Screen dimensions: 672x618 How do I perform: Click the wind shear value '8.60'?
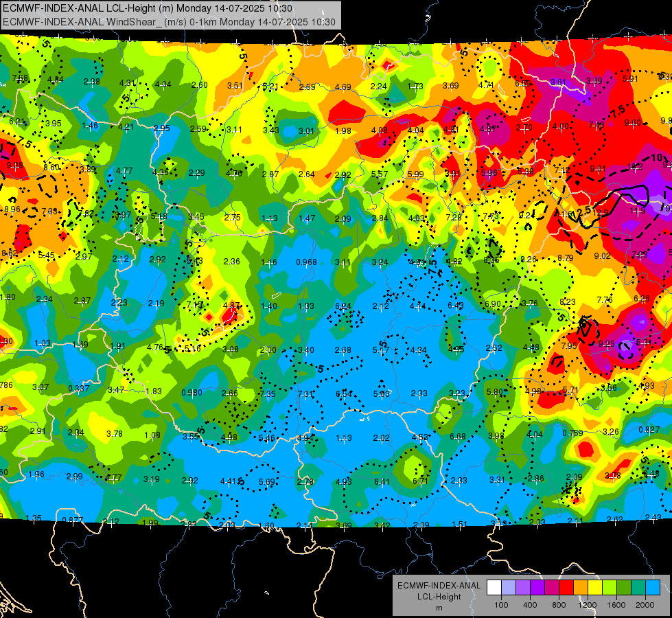[x=51, y=168]
